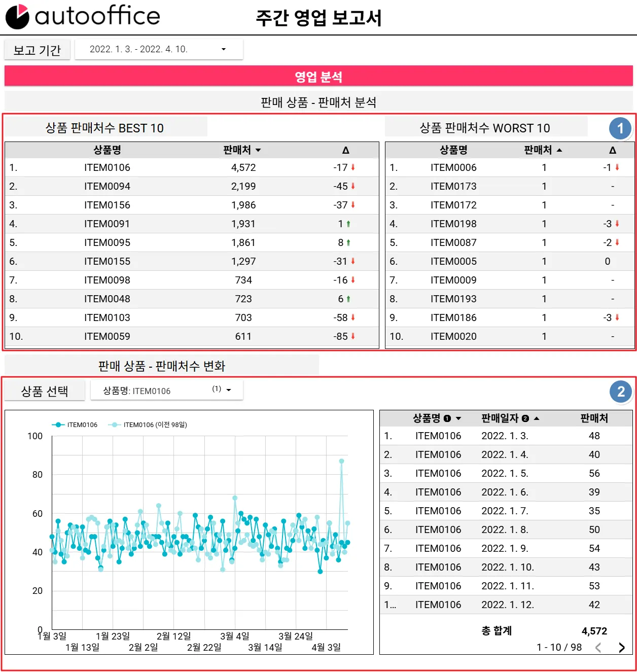This screenshot has width=637, height=672.
Task: Select ITEM0095 in BEST 10 table
Action: [107, 242]
